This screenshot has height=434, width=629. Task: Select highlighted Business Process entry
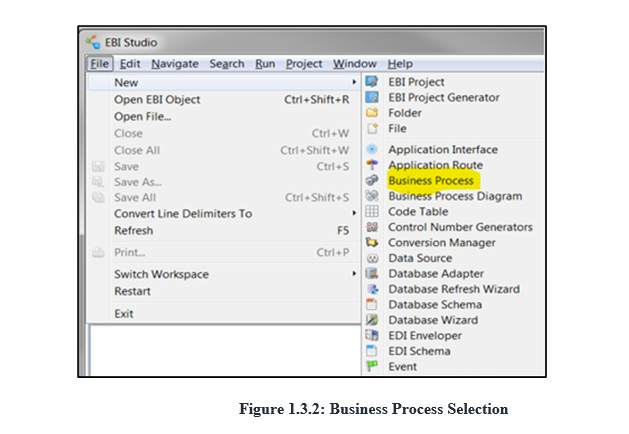pyautogui.click(x=431, y=180)
